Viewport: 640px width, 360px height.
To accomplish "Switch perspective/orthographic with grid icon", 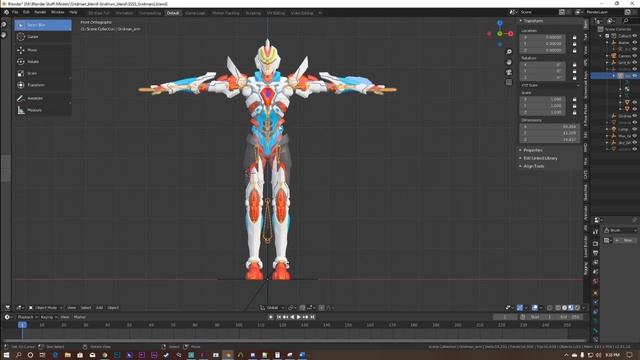I will click(x=509, y=82).
